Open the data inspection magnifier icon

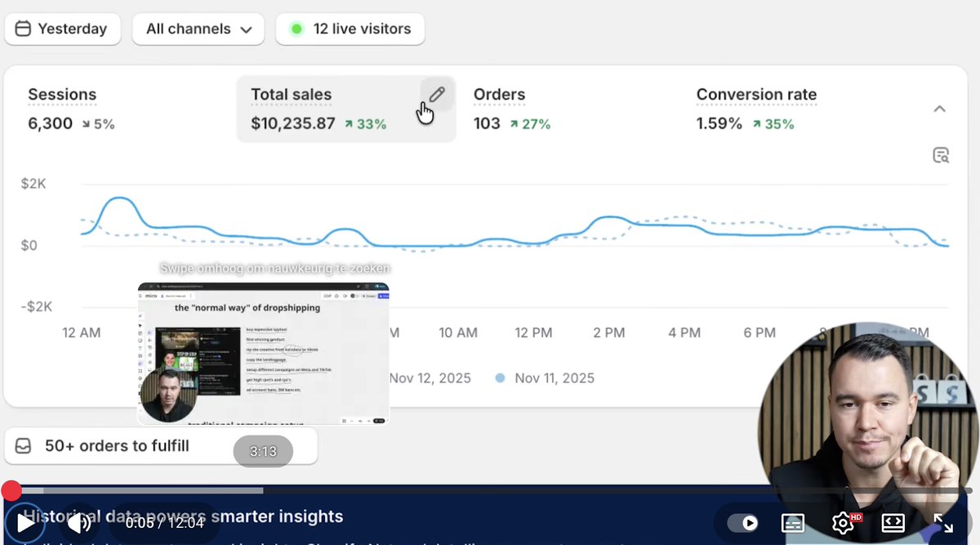pos(941,155)
